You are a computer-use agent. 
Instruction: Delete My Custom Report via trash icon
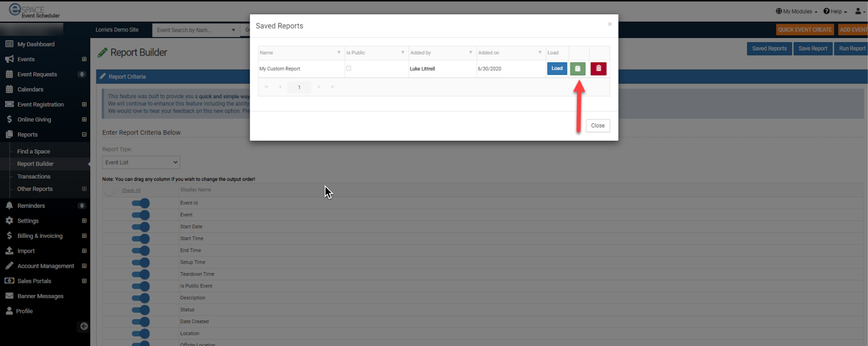pos(598,68)
